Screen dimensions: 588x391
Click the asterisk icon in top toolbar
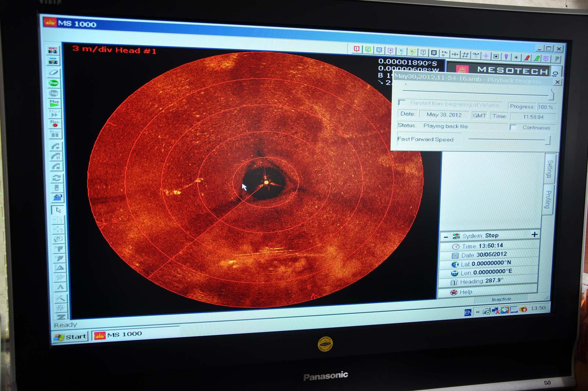(516, 57)
